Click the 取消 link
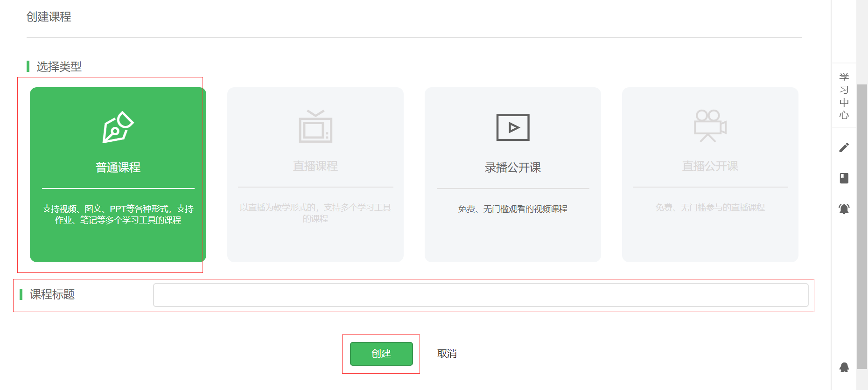Screen dimensions: 868x390 click(447, 354)
